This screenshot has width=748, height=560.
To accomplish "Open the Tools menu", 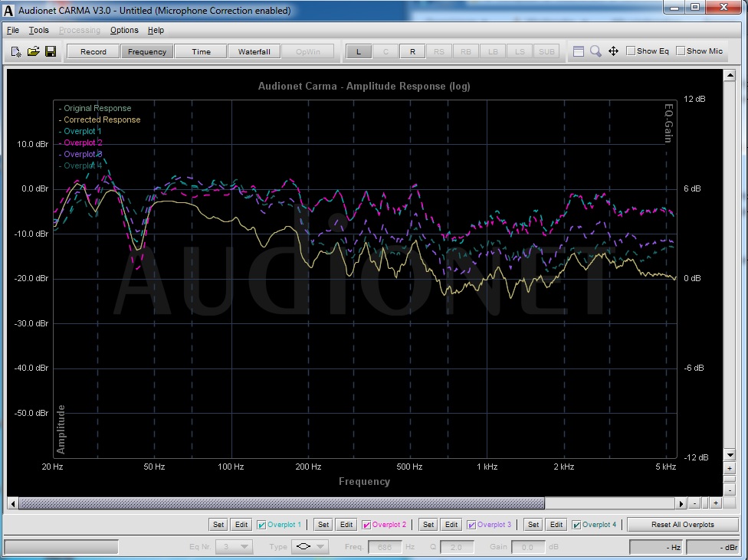I will 38,31.
